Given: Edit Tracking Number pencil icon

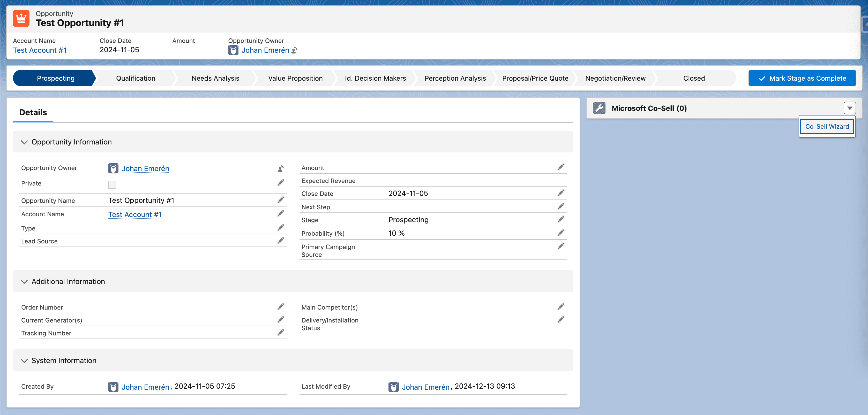Looking at the screenshot, I should coord(281,333).
